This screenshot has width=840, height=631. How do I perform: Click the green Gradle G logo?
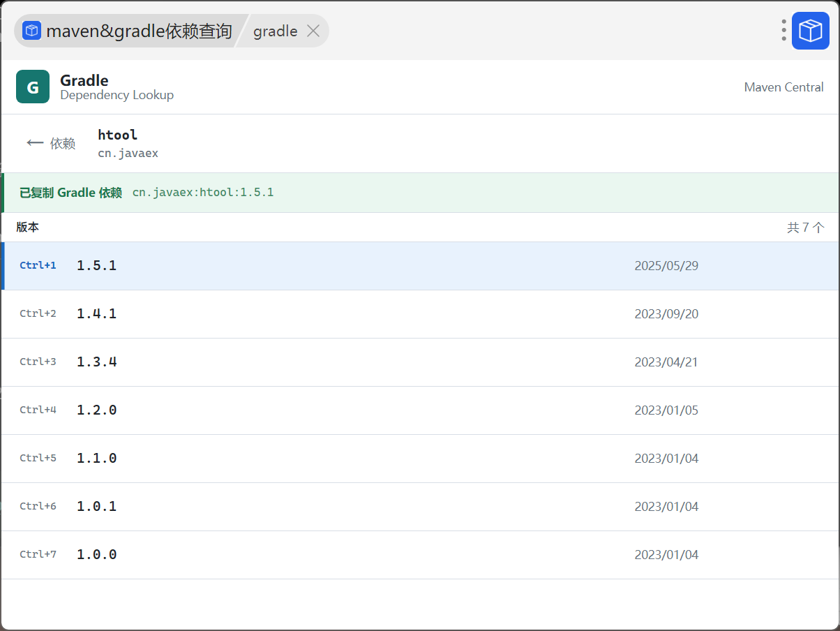coord(33,87)
